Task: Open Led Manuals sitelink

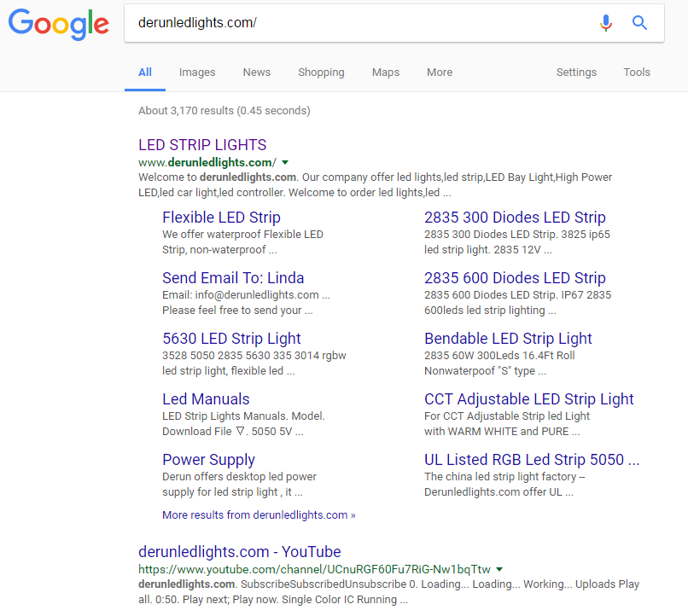Action: pyautogui.click(x=206, y=399)
